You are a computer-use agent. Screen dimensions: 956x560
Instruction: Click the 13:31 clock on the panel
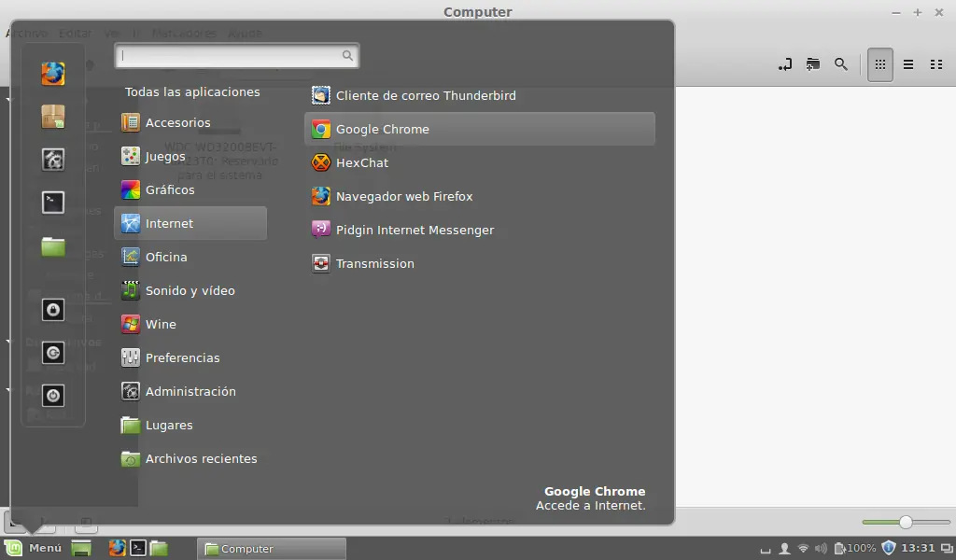click(919, 548)
